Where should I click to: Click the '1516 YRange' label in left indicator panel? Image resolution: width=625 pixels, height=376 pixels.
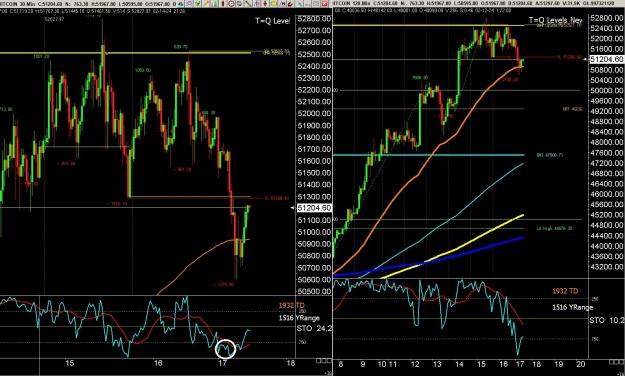(299, 318)
